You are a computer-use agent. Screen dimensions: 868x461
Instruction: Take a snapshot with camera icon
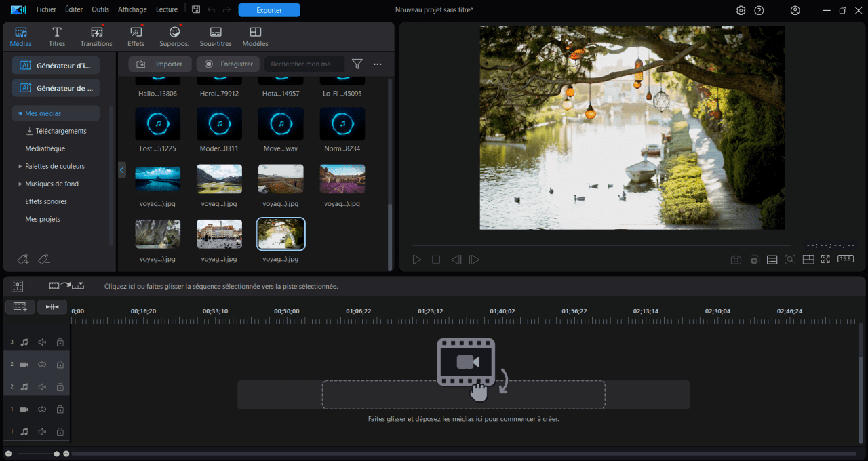tap(736, 260)
